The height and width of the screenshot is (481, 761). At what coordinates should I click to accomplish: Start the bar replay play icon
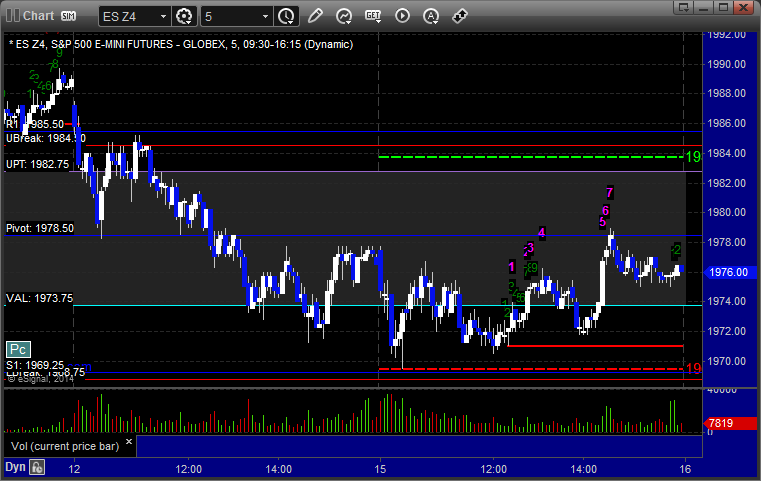point(402,16)
